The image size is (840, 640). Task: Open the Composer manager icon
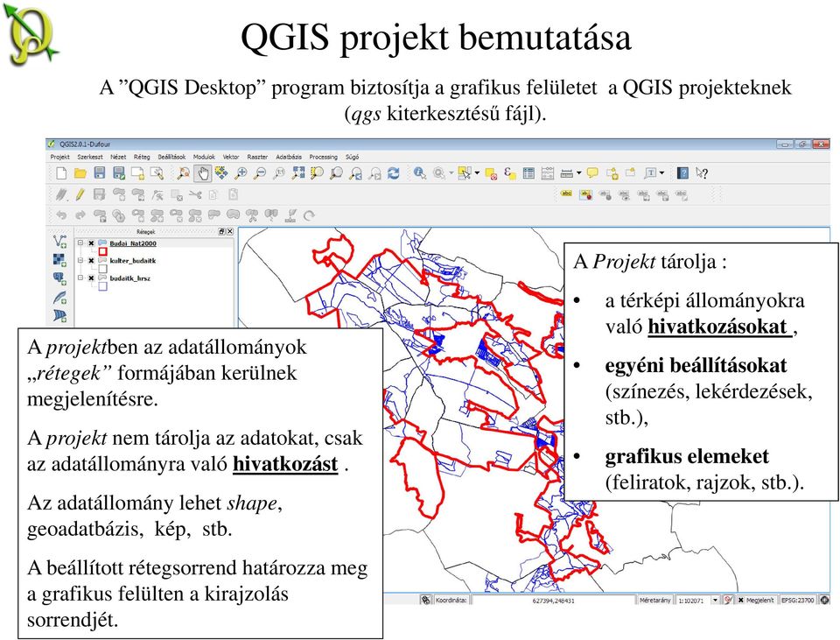157,173
